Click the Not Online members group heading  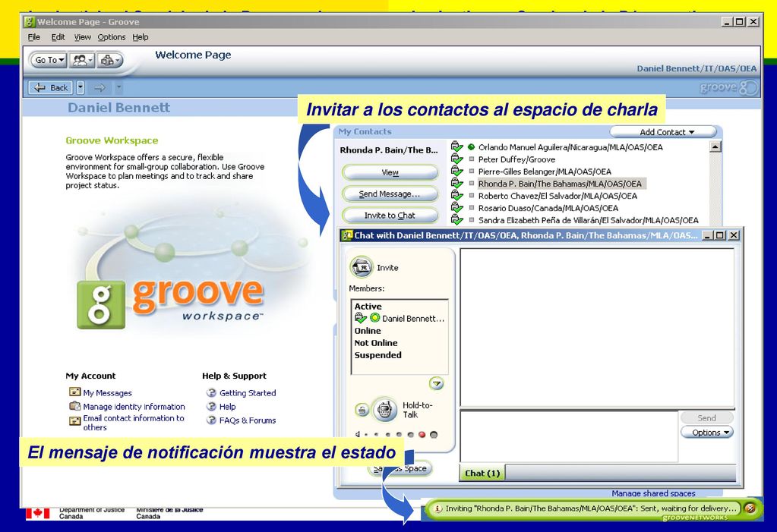[x=376, y=343]
